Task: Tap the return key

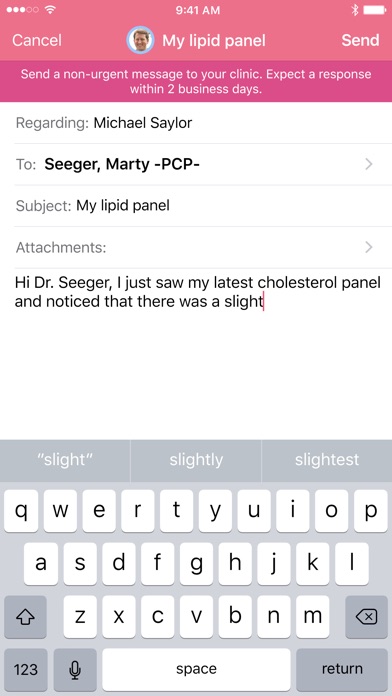Action: [342, 668]
